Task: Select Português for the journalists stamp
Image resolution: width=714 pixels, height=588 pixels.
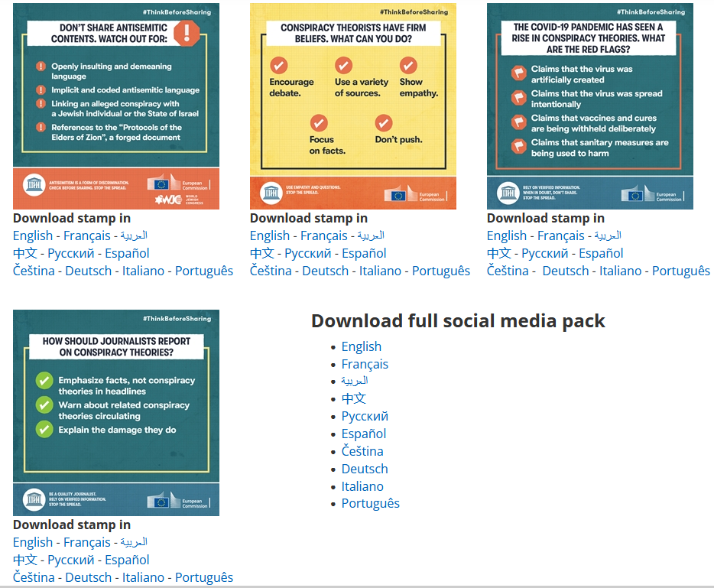Action: 204,577
